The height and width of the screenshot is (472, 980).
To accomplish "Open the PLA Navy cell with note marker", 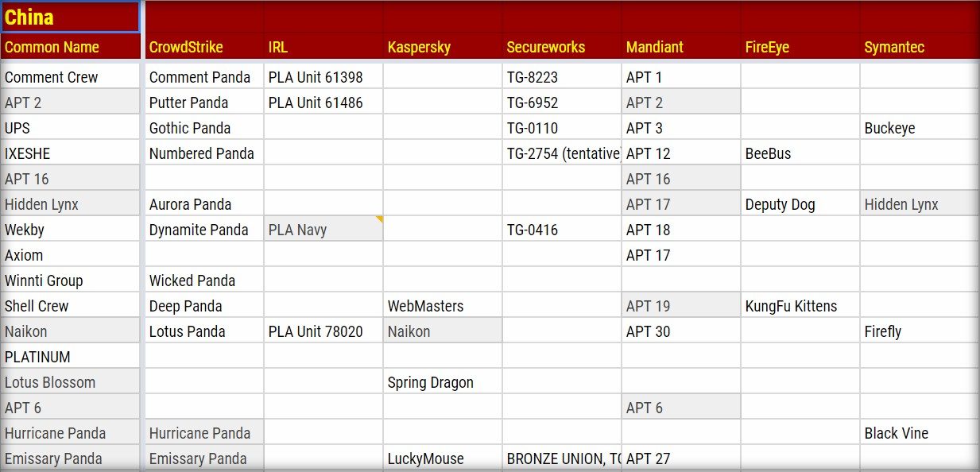I will (323, 230).
